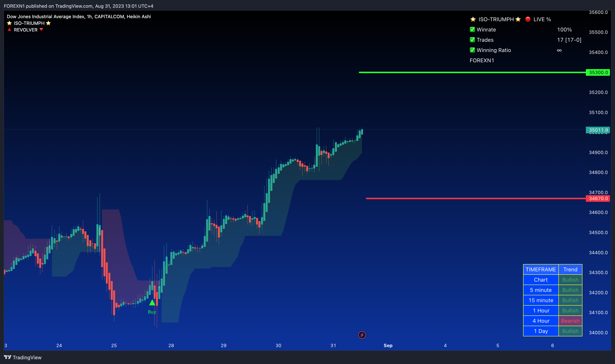Click the 1 Hour row label
Screen dimensions: 615x364
(x=541, y=311)
